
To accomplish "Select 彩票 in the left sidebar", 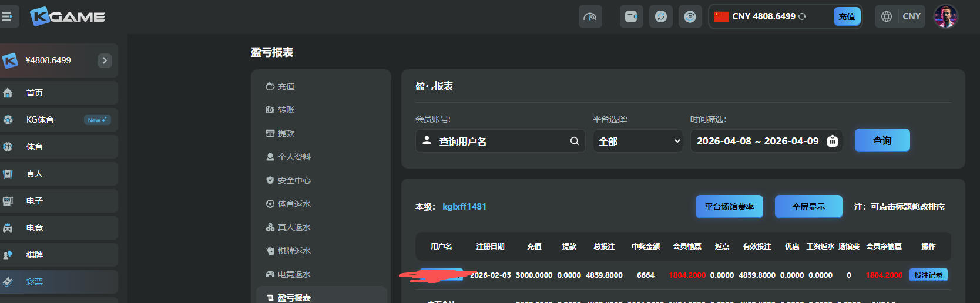I will (35, 282).
